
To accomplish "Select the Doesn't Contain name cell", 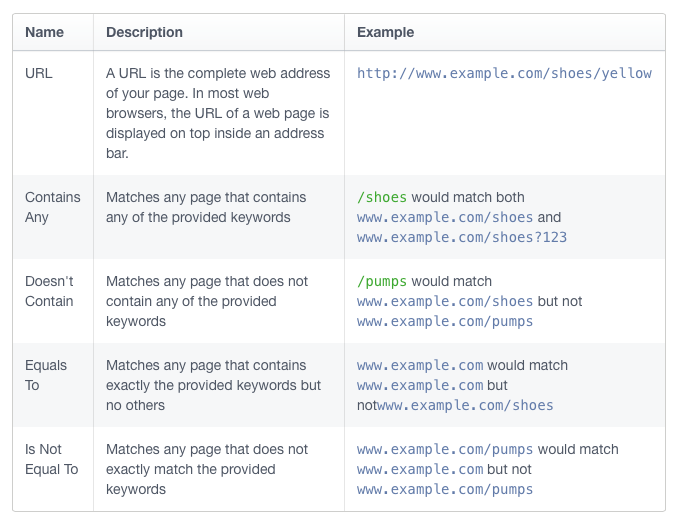I will [49, 291].
